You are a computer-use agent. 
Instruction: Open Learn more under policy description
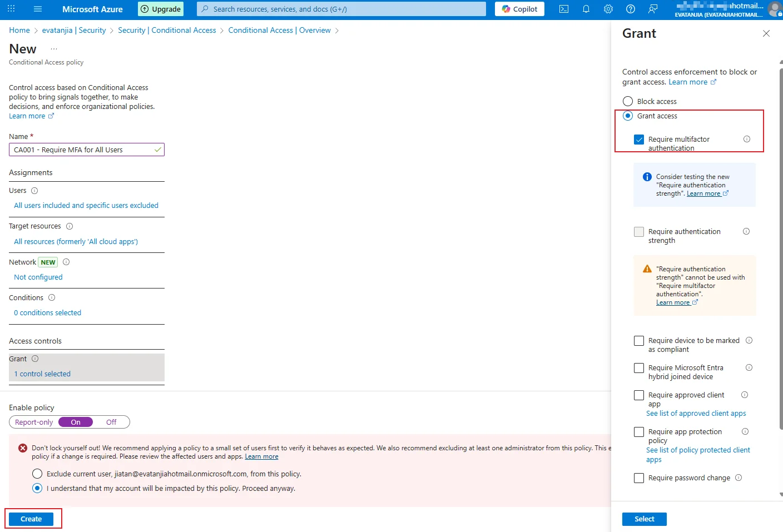tap(31, 116)
